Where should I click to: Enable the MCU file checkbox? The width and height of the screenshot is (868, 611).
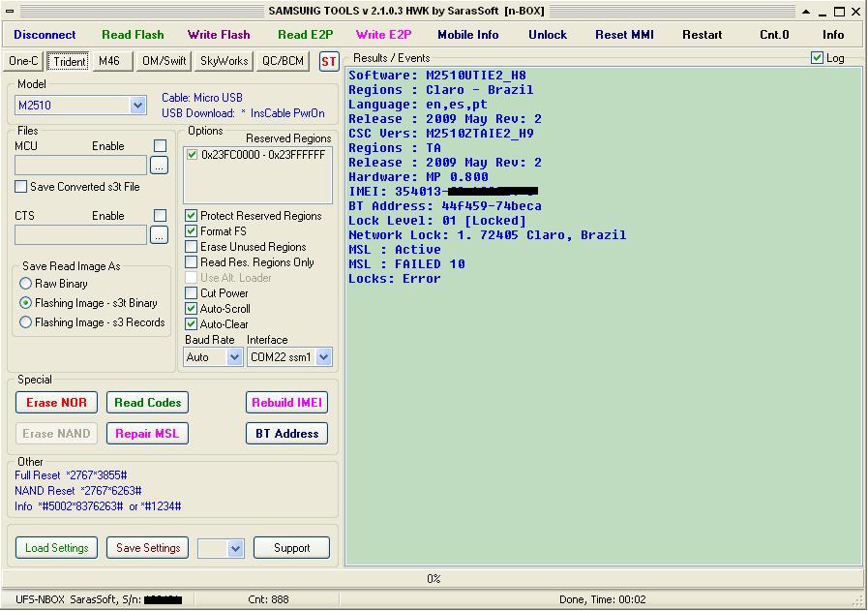pos(160,145)
